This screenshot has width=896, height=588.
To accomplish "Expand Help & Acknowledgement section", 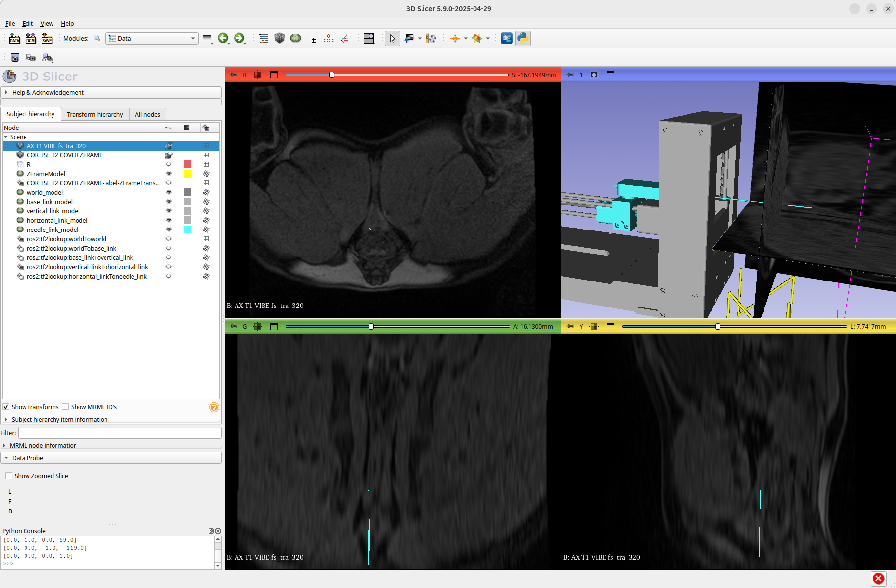I will click(x=112, y=93).
